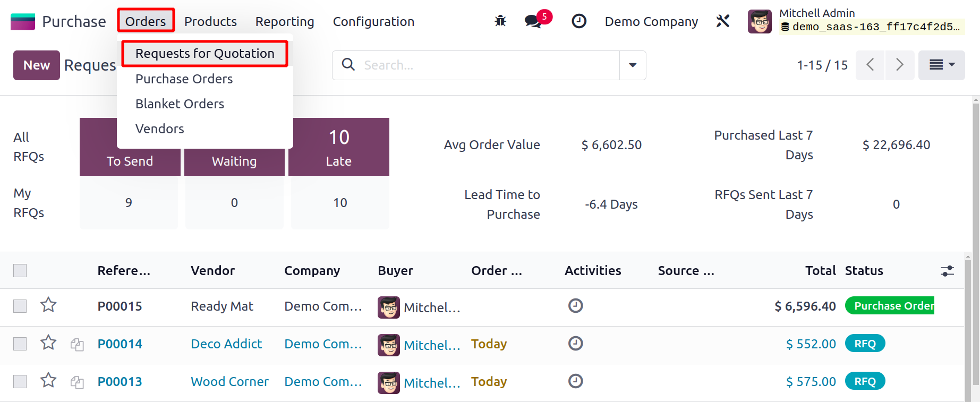The image size is (980, 402).
Task: Check the box for order P00013
Action: pyautogui.click(x=20, y=382)
